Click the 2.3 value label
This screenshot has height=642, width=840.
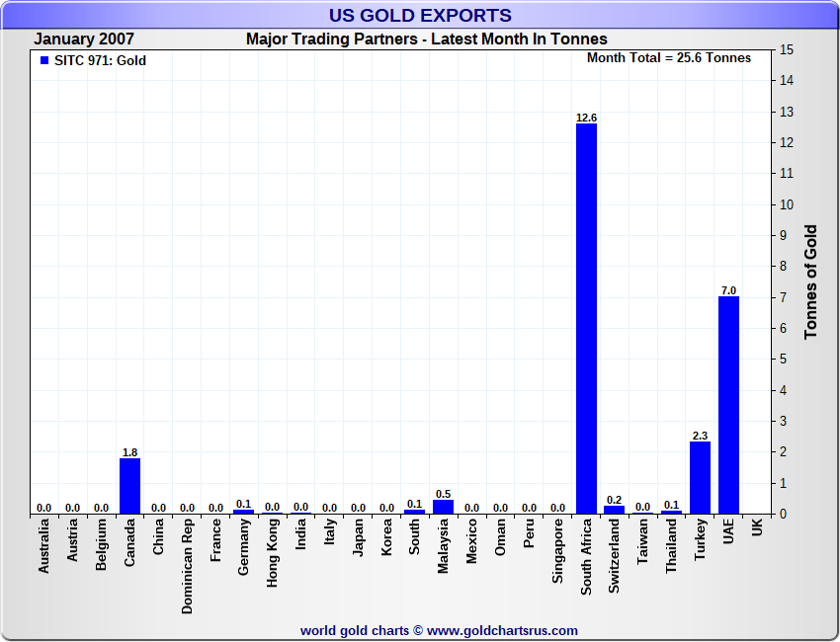click(x=701, y=436)
